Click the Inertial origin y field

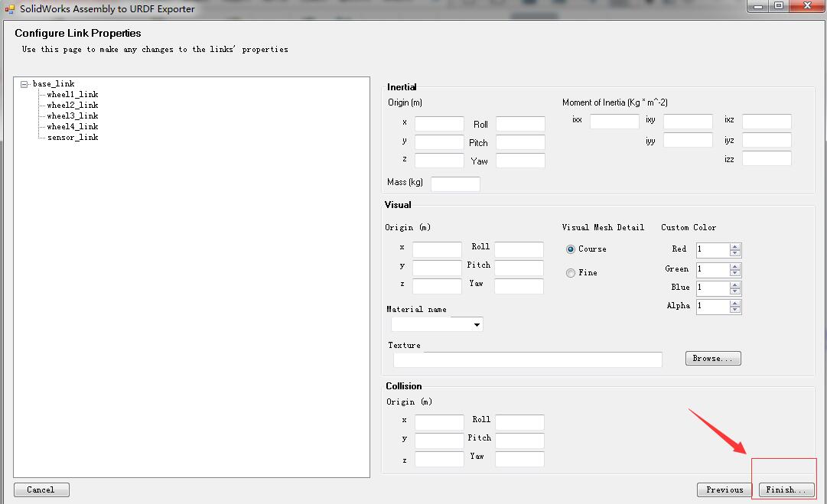pyautogui.click(x=439, y=142)
